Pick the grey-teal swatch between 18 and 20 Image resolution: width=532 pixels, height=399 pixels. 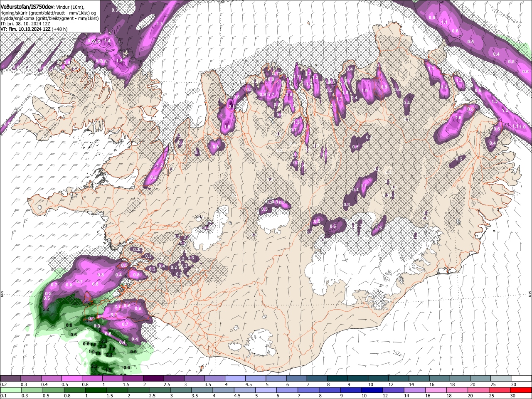[x=460, y=379]
